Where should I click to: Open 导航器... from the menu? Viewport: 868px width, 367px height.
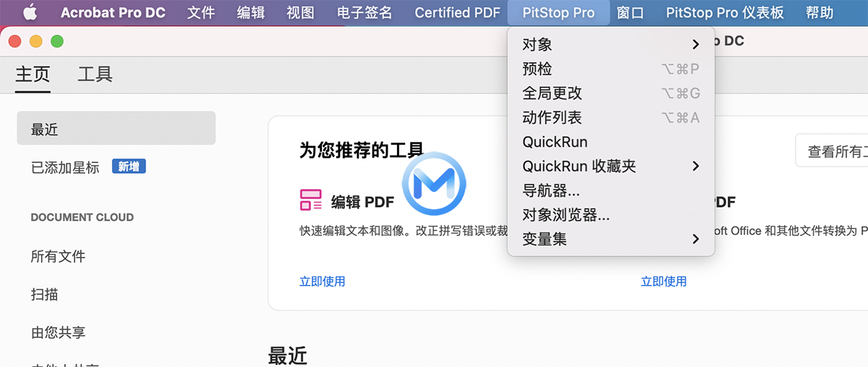coord(611,190)
